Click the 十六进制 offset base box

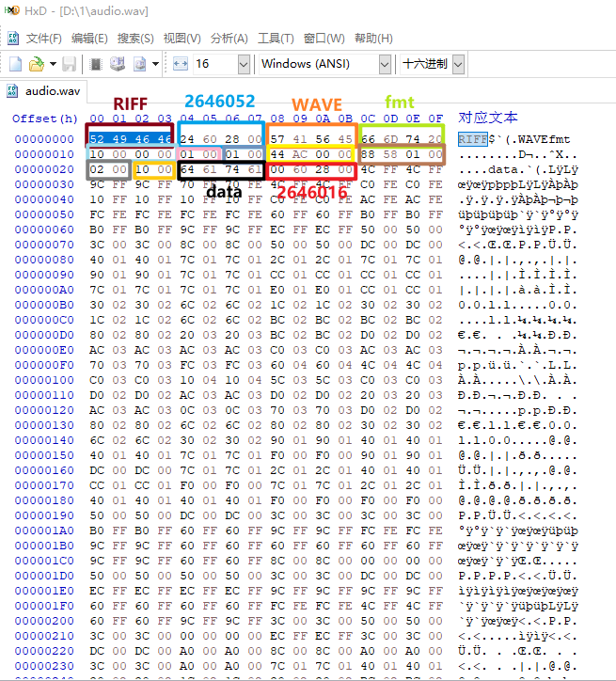[426, 64]
